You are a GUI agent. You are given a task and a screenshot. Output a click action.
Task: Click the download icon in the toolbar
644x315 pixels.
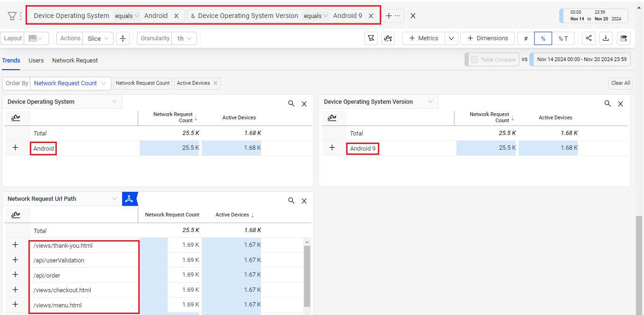606,38
